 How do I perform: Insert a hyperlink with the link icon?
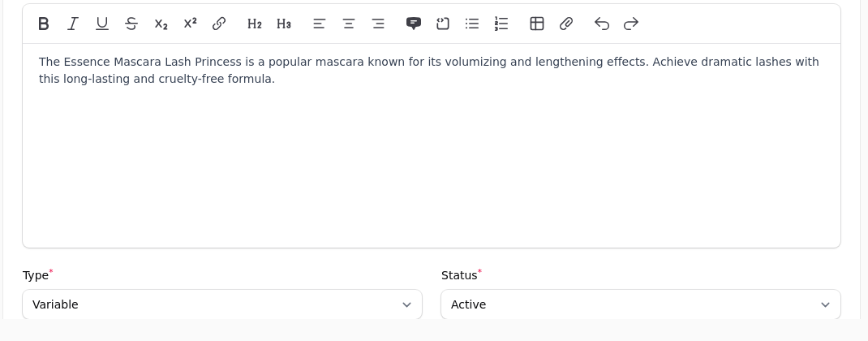219,24
